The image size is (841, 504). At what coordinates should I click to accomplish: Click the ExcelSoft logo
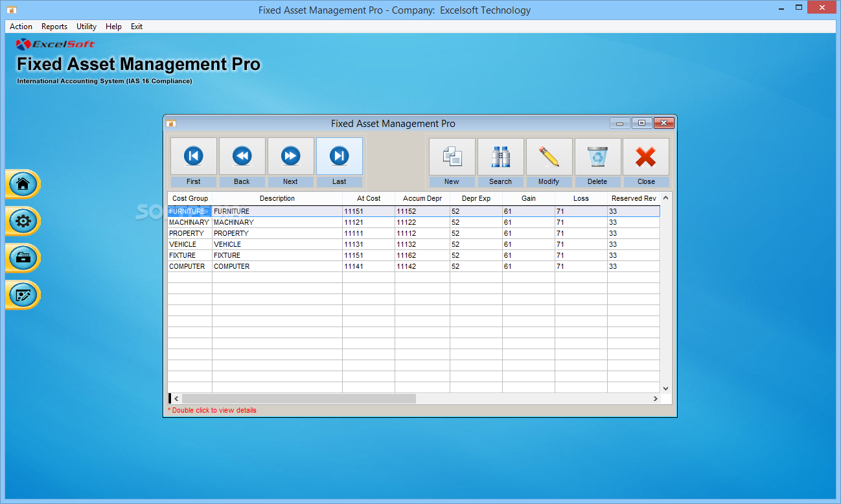(x=56, y=44)
